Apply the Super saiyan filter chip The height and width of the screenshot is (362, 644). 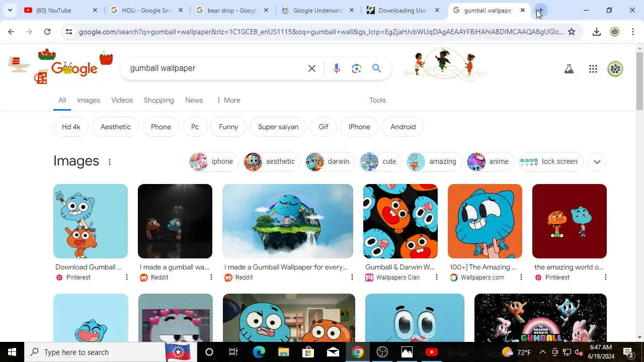(278, 127)
